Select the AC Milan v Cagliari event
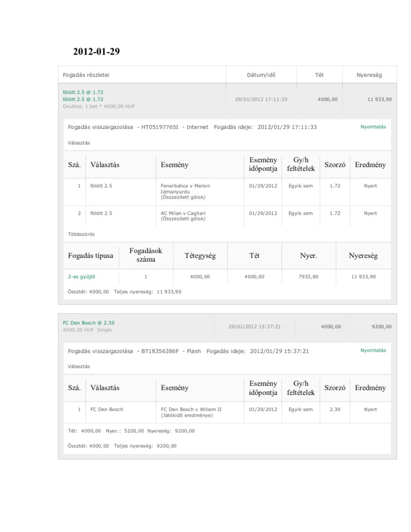This screenshot has height=532, width=411. pos(183,216)
